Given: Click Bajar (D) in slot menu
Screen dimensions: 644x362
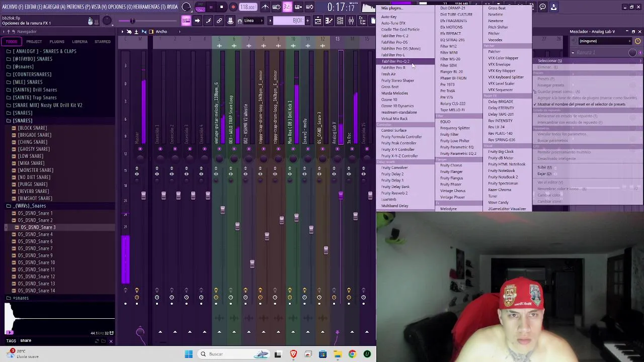Looking at the screenshot, I should [x=544, y=174].
